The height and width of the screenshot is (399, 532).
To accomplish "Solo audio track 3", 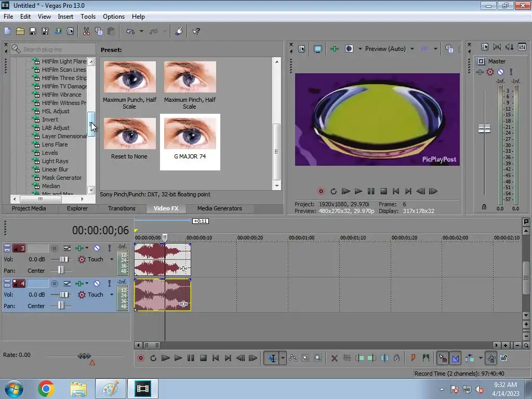I will tap(109, 248).
